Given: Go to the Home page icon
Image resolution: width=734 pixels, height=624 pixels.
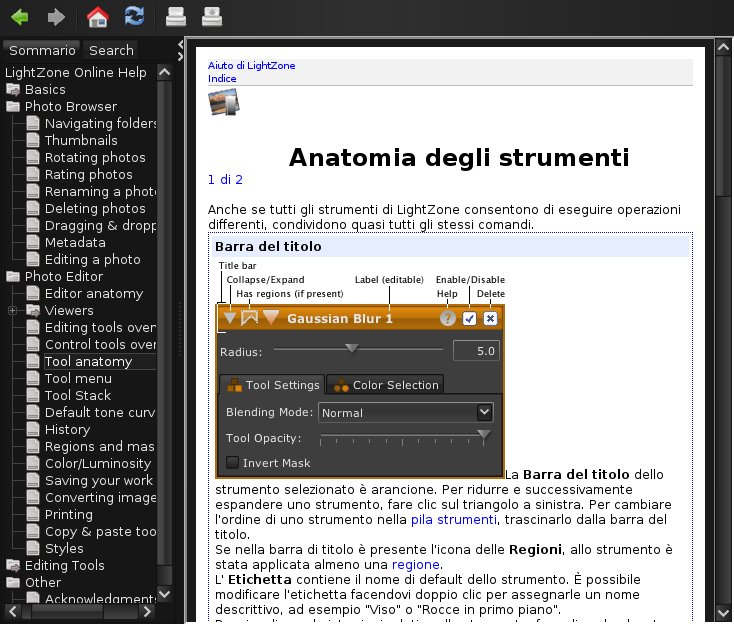Looking at the screenshot, I should [x=98, y=17].
